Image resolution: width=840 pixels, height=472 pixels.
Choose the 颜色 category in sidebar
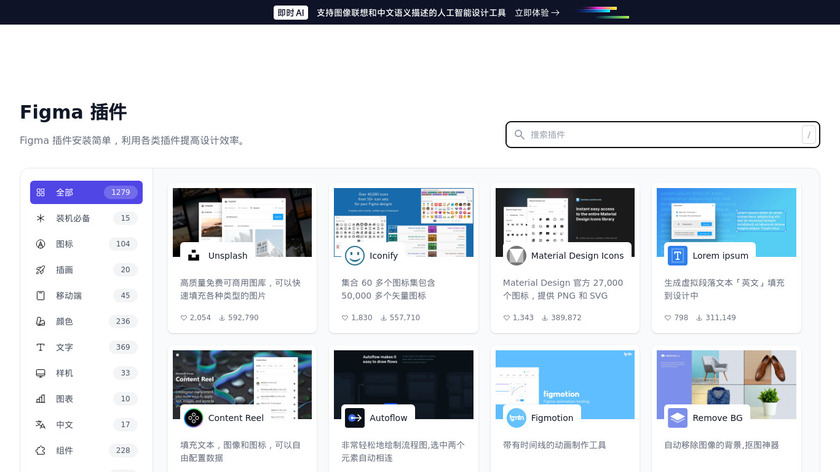pos(86,322)
